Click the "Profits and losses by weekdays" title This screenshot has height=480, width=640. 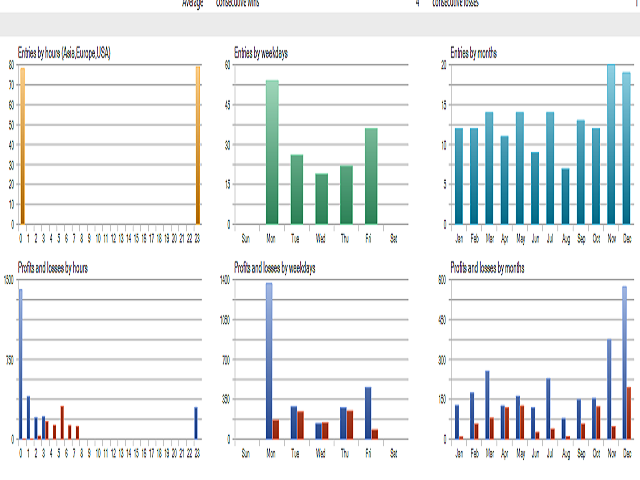[x=275, y=268]
